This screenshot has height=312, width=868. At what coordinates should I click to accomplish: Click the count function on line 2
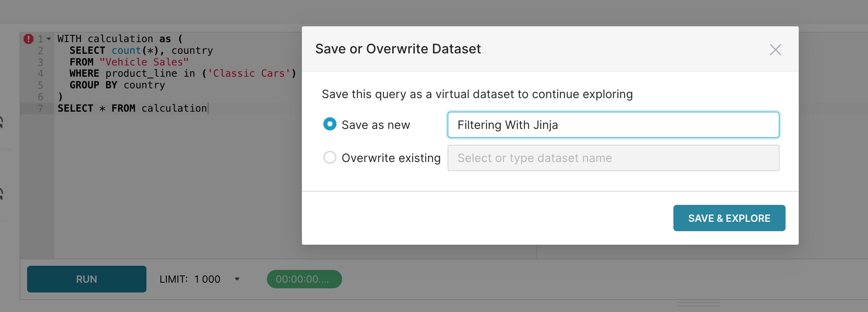point(126,50)
